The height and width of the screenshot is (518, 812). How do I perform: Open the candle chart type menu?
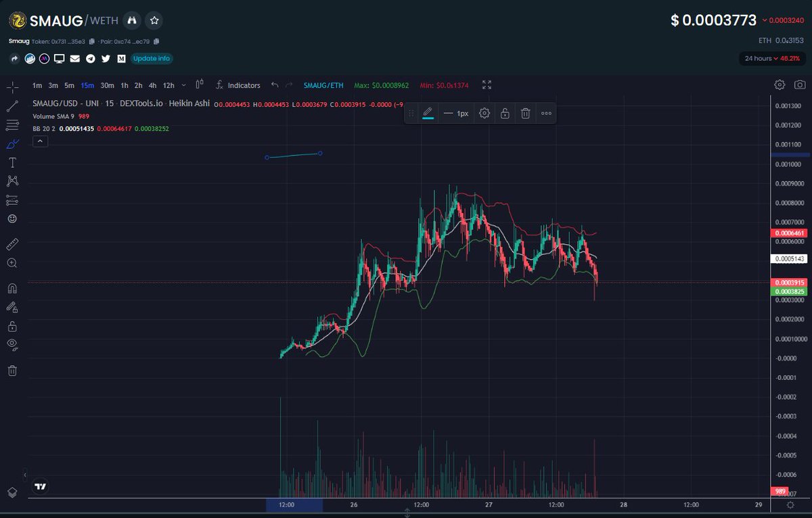[200, 85]
